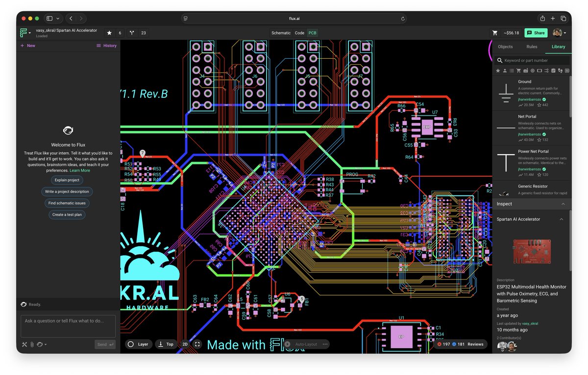Reload the flux.ai page
This screenshot has height=375, width=588.
click(403, 19)
